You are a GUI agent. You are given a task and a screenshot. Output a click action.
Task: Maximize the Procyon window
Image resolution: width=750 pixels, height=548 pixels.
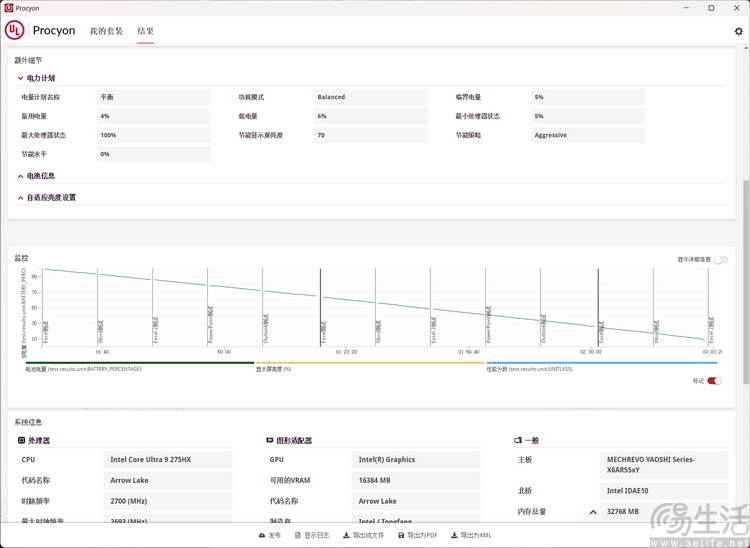[x=711, y=7]
